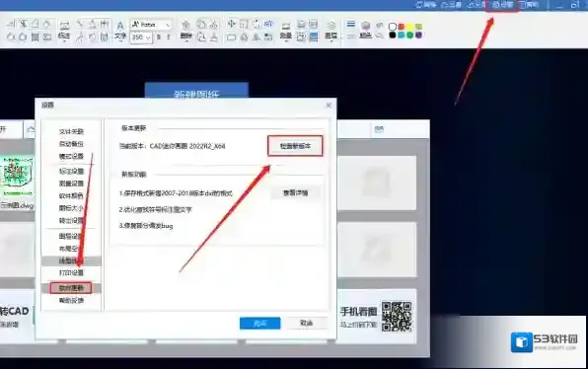Select 文件关联 in settings list
Screen dimensions: 588x369
71,131
